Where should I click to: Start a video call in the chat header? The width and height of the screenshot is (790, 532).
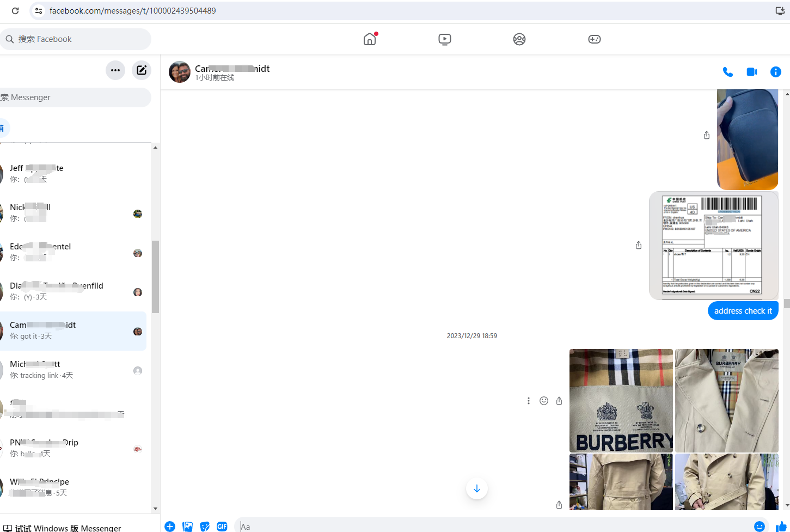(x=752, y=72)
